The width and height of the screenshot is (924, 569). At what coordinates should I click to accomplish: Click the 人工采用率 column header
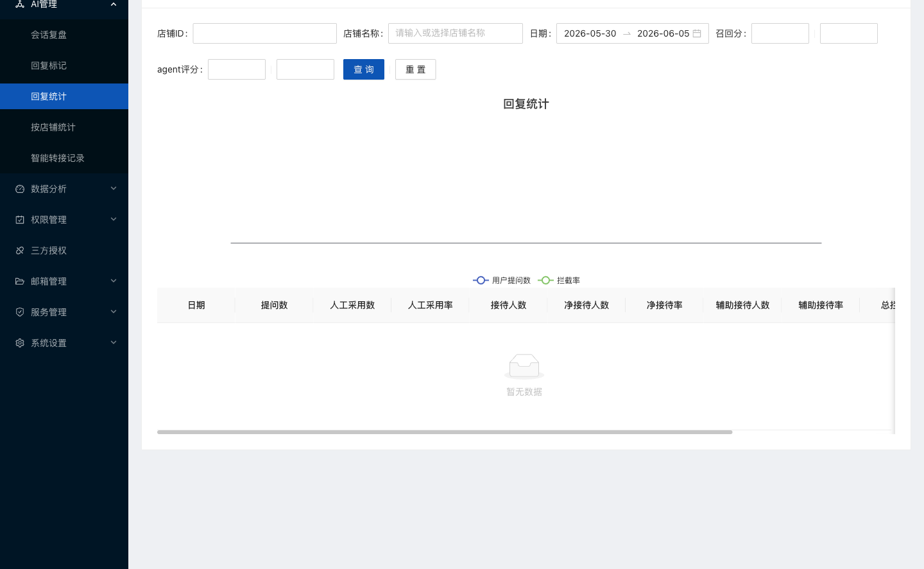pos(431,305)
